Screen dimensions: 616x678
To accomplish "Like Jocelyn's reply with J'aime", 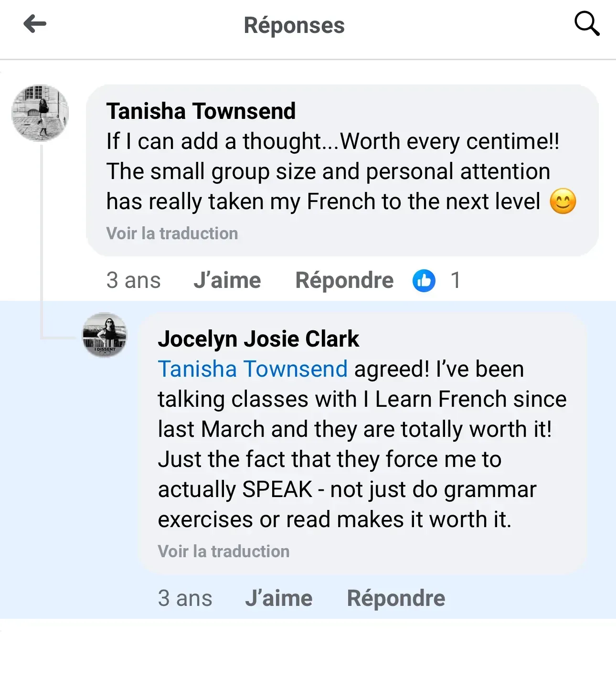I will click(x=279, y=598).
